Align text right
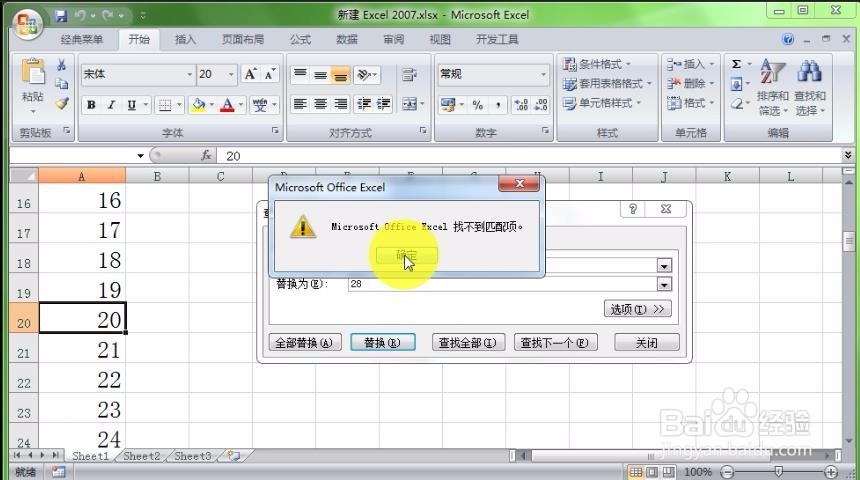This screenshot has height=480, width=860. pos(341,104)
